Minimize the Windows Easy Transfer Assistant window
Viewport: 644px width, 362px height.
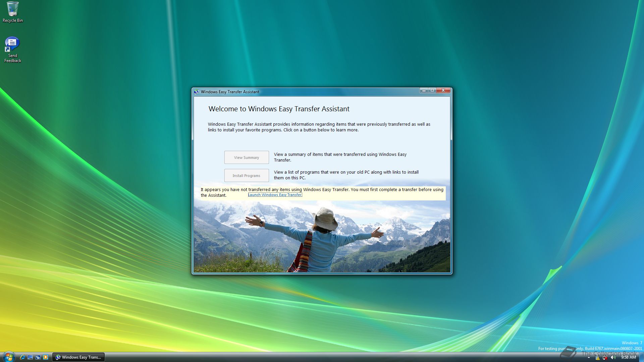click(x=424, y=90)
